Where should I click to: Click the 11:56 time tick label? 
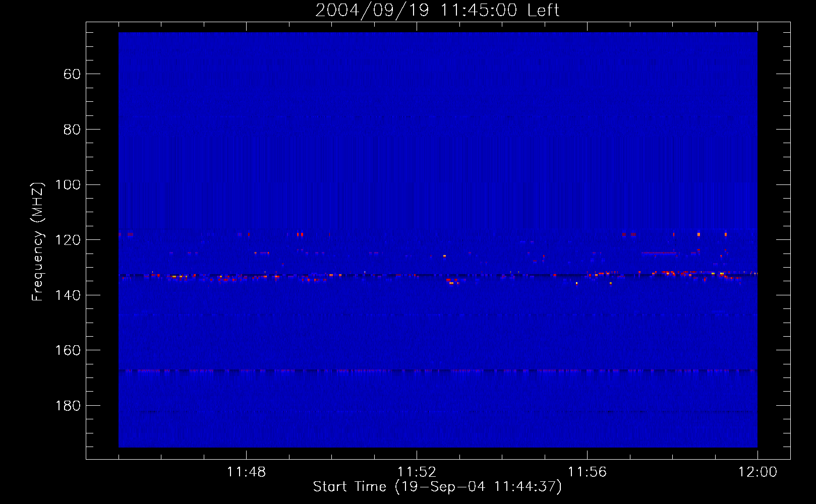coord(587,472)
